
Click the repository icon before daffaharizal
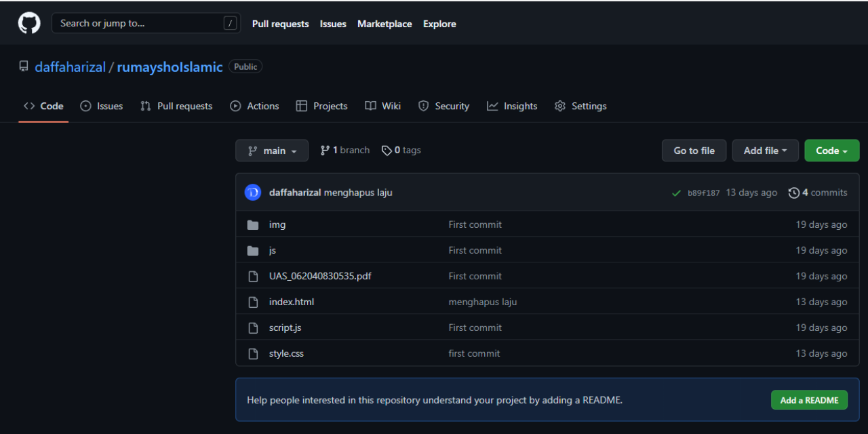tap(24, 66)
